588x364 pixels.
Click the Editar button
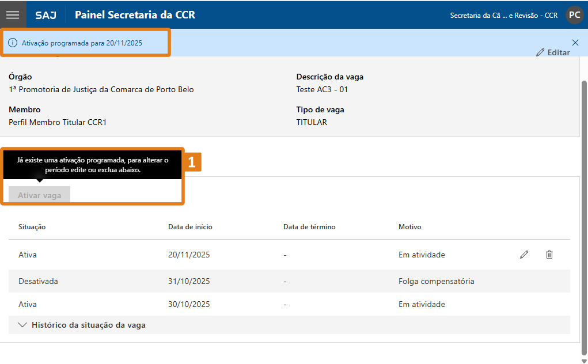(553, 52)
